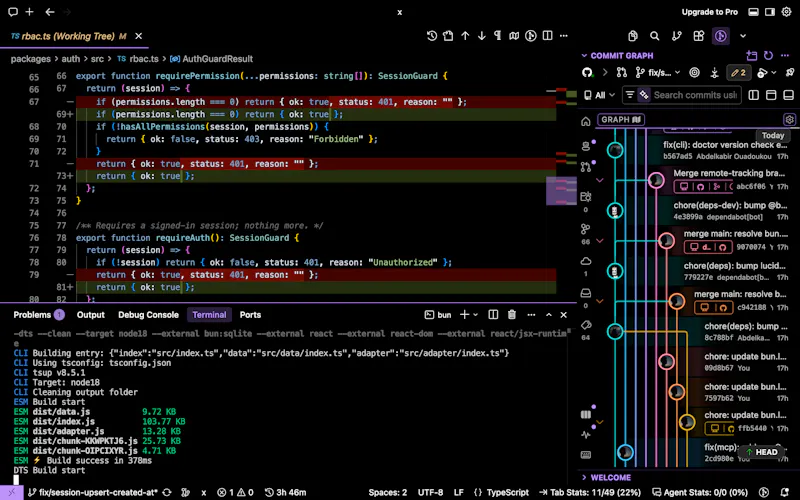Close the rbac.ts Working Tree tab
Image resolution: width=800 pixels, height=500 pixels.
(x=138, y=36)
